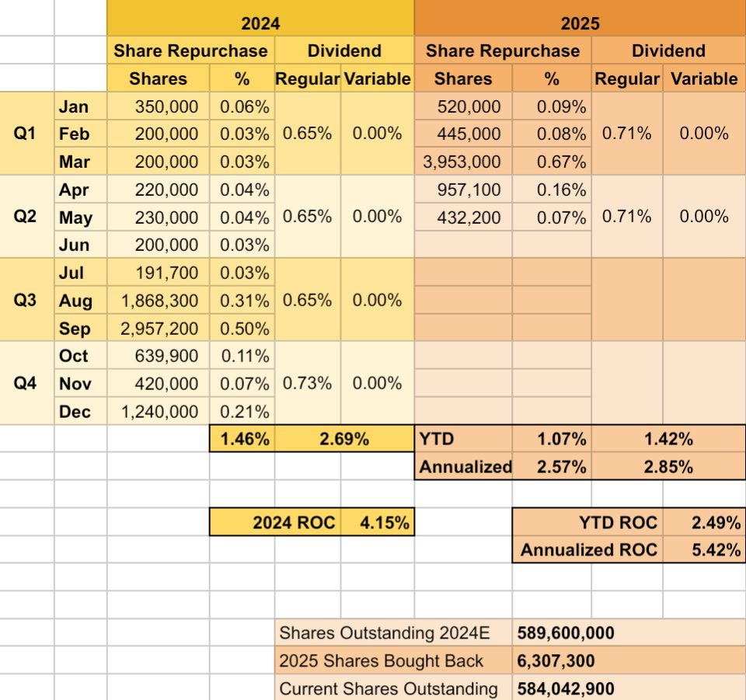
Task: Select the 1.42% YTD dividend cell
Action: coord(668,438)
